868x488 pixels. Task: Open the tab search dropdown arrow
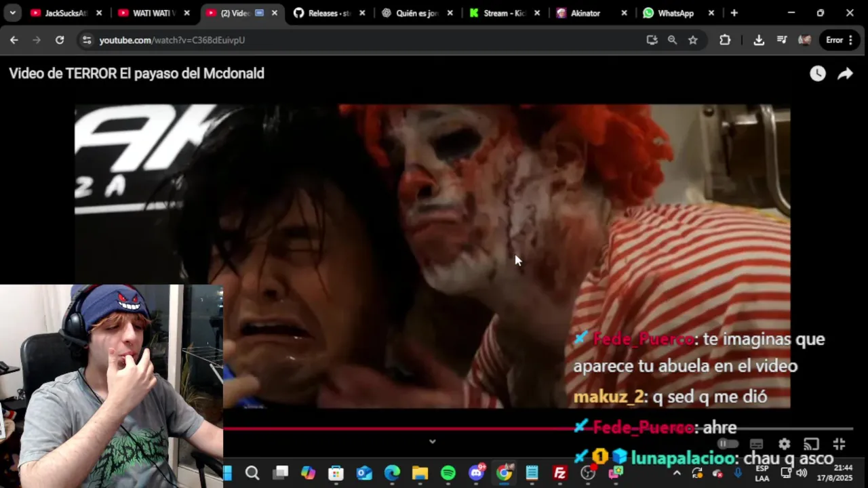(x=12, y=13)
